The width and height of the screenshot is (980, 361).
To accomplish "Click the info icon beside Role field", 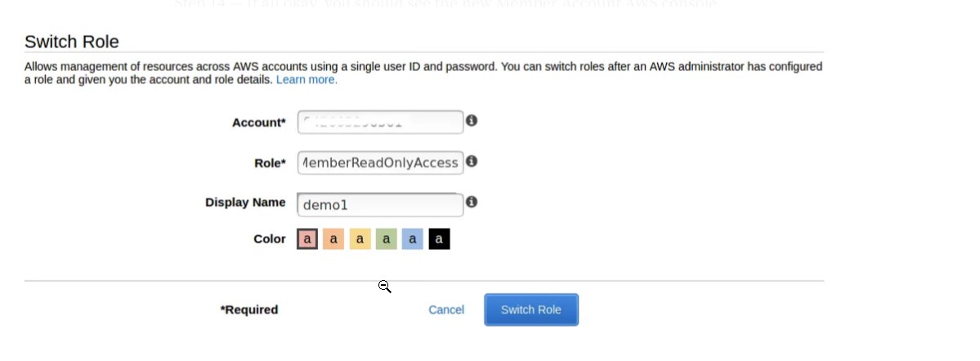I will (472, 162).
